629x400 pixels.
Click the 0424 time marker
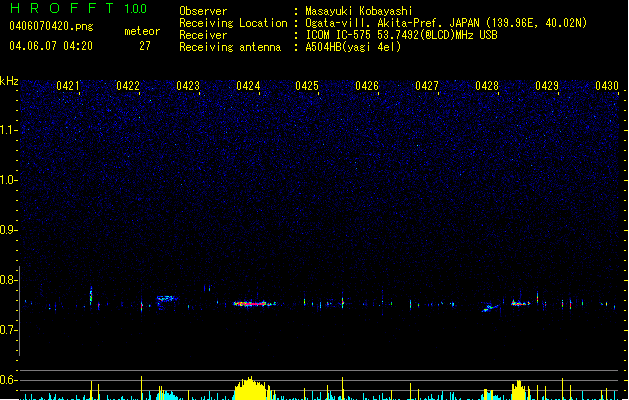(248, 86)
